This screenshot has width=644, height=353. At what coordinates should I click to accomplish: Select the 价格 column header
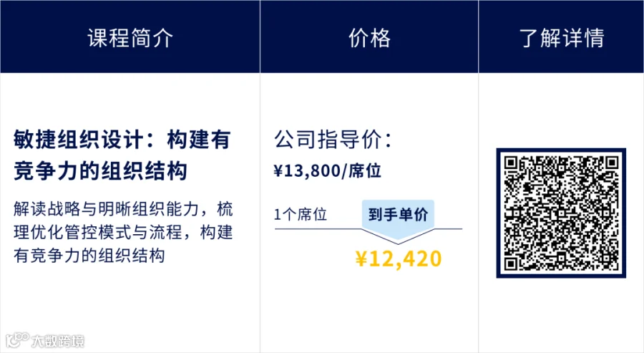(x=369, y=37)
